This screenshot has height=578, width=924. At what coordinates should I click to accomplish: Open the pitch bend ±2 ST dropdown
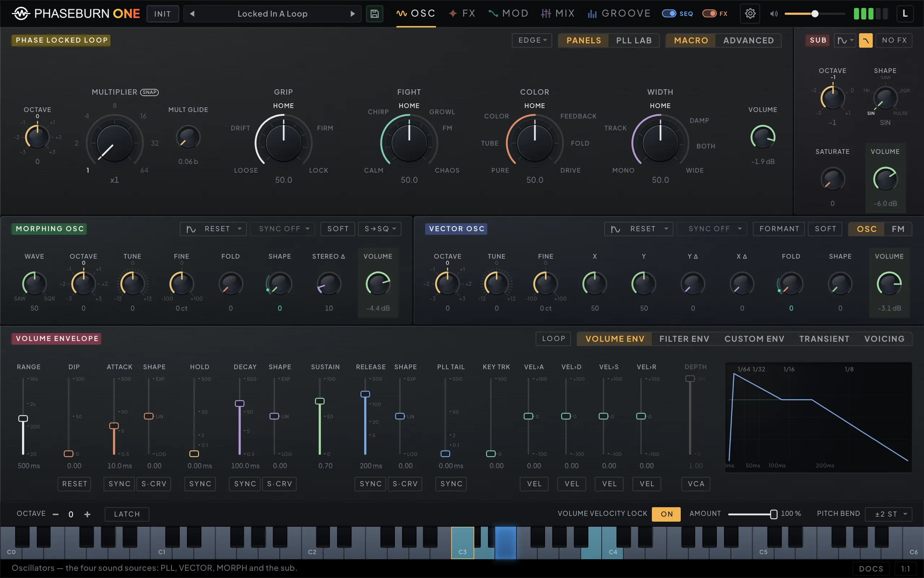coord(889,514)
